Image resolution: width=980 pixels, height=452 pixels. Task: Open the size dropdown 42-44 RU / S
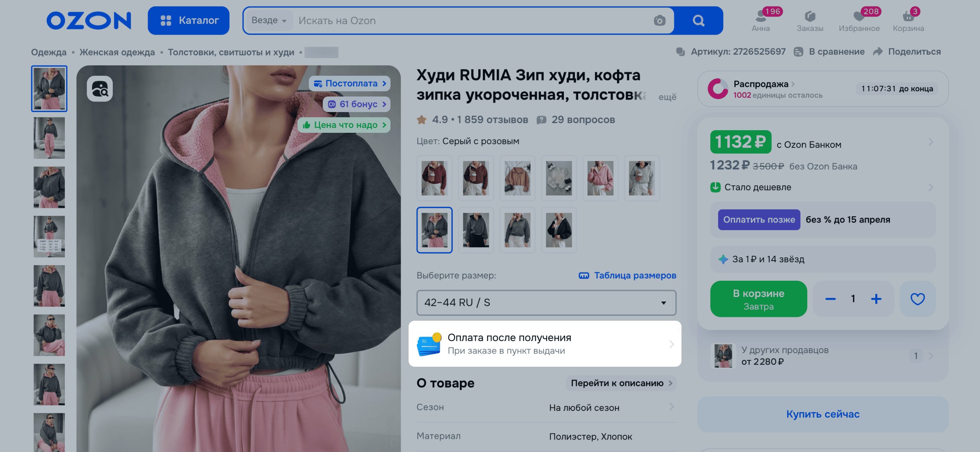(546, 303)
